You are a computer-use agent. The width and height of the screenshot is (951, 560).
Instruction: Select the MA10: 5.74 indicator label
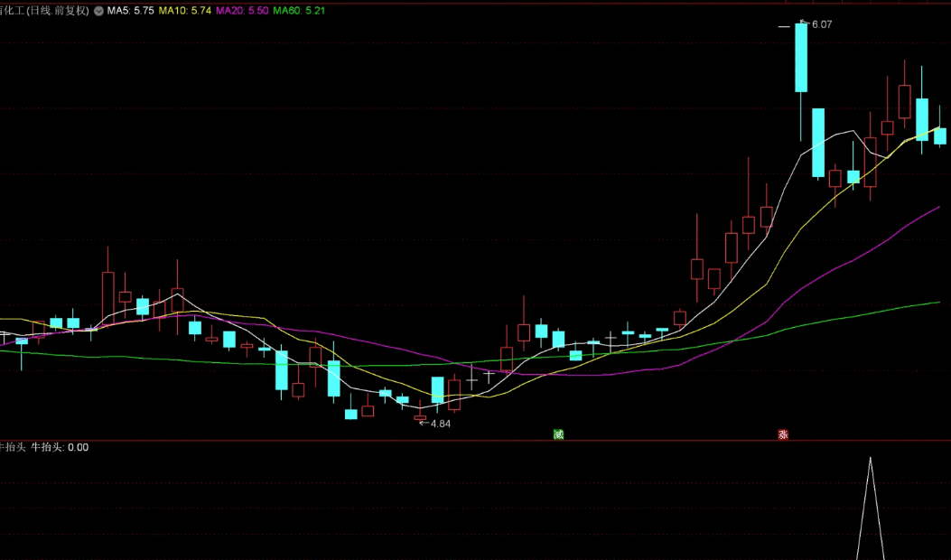pyautogui.click(x=185, y=11)
